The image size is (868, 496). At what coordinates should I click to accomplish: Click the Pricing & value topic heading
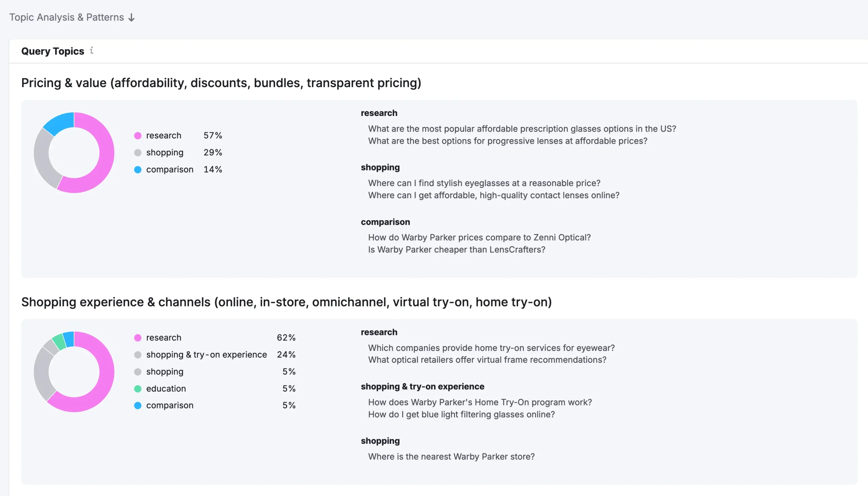[221, 83]
